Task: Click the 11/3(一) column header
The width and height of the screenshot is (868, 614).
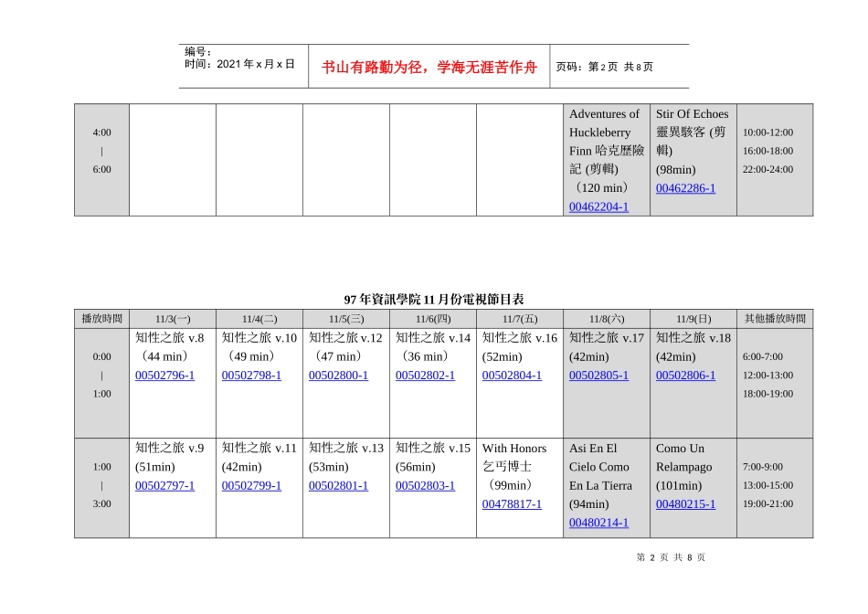Action: [x=173, y=319]
